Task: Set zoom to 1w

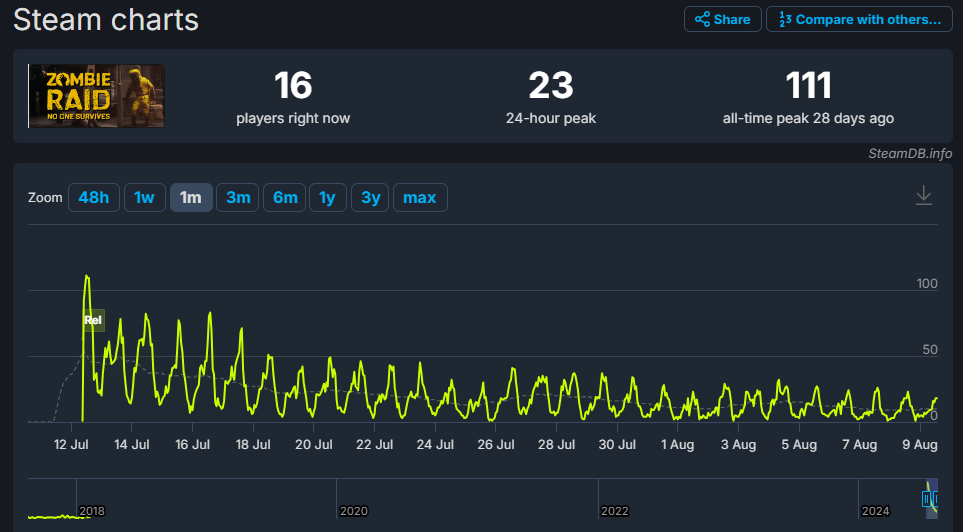Action: (x=145, y=197)
